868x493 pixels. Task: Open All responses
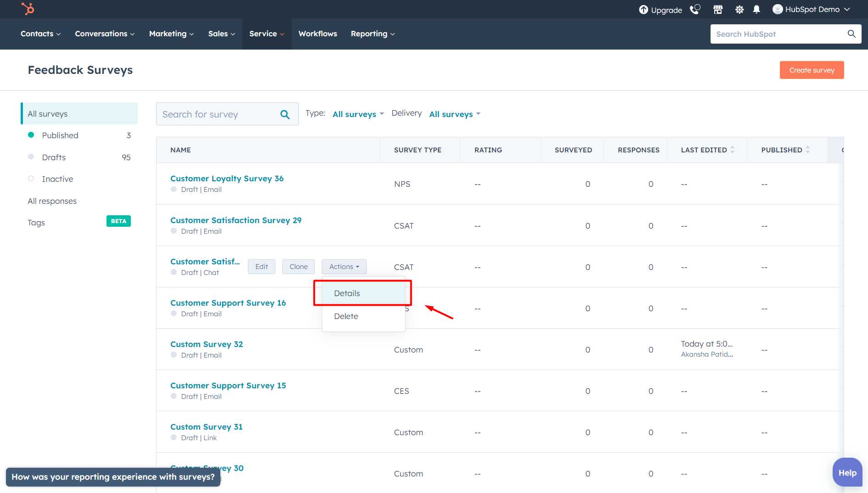pyautogui.click(x=52, y=201)
